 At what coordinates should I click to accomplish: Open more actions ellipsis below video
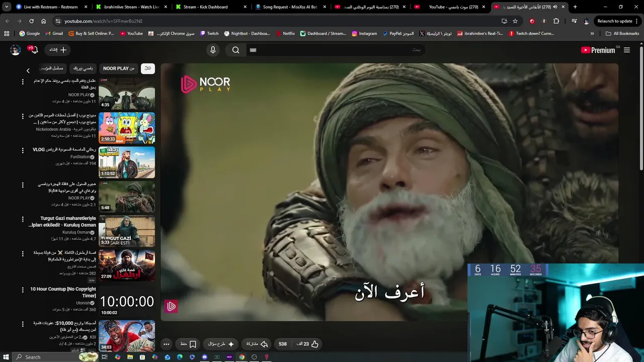click(x=166, y=344)
